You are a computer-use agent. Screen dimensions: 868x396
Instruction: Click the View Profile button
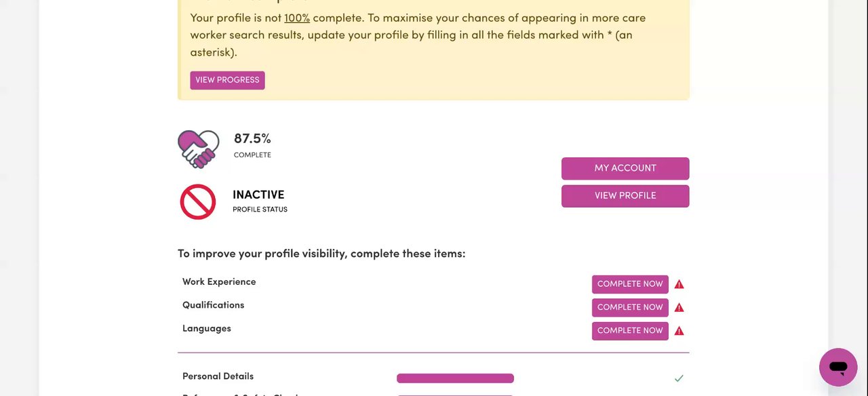coord(625,196)
